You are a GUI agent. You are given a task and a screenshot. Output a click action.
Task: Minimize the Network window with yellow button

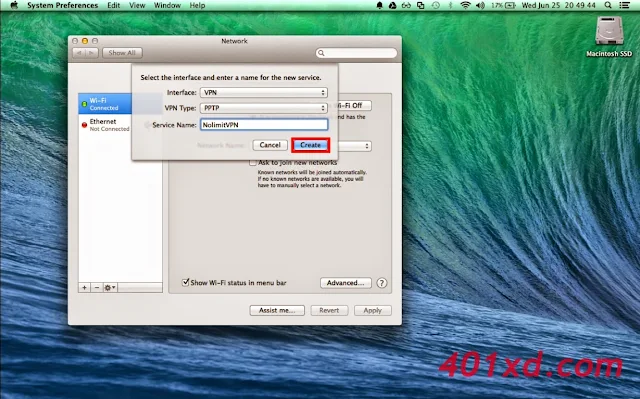coord(85,41)
